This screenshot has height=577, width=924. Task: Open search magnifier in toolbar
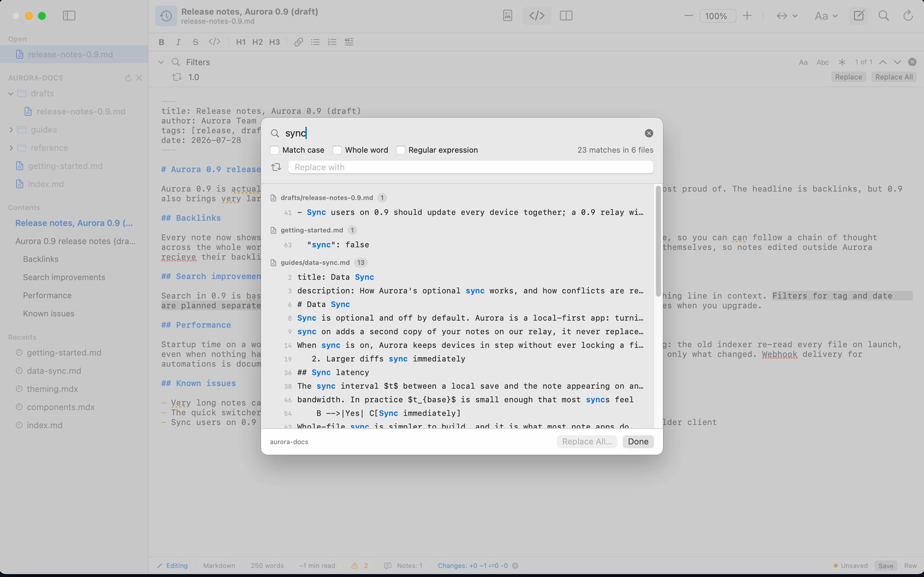(884, 16)
